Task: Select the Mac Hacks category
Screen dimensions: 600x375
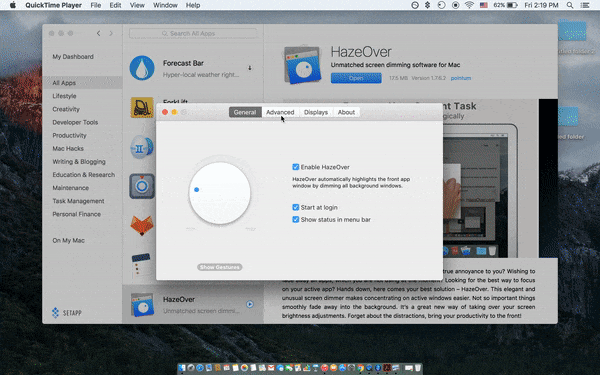Action: point(68,148)
